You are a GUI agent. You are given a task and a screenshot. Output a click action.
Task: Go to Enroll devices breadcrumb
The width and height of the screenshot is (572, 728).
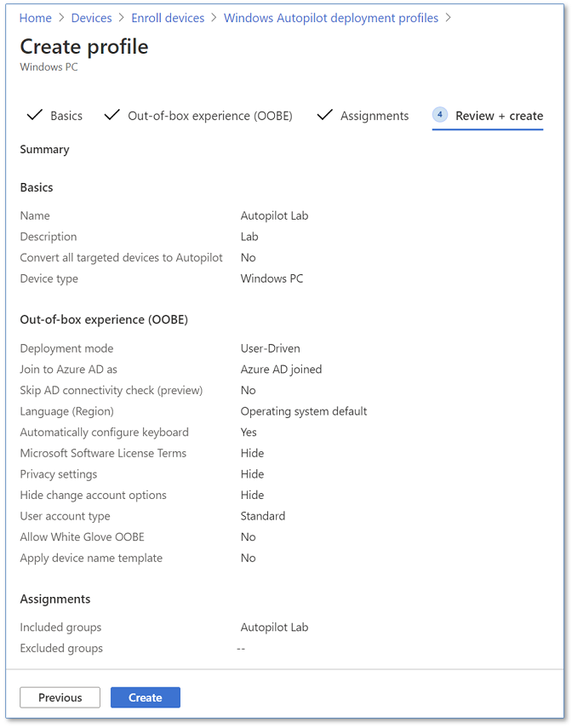(168, 18)
